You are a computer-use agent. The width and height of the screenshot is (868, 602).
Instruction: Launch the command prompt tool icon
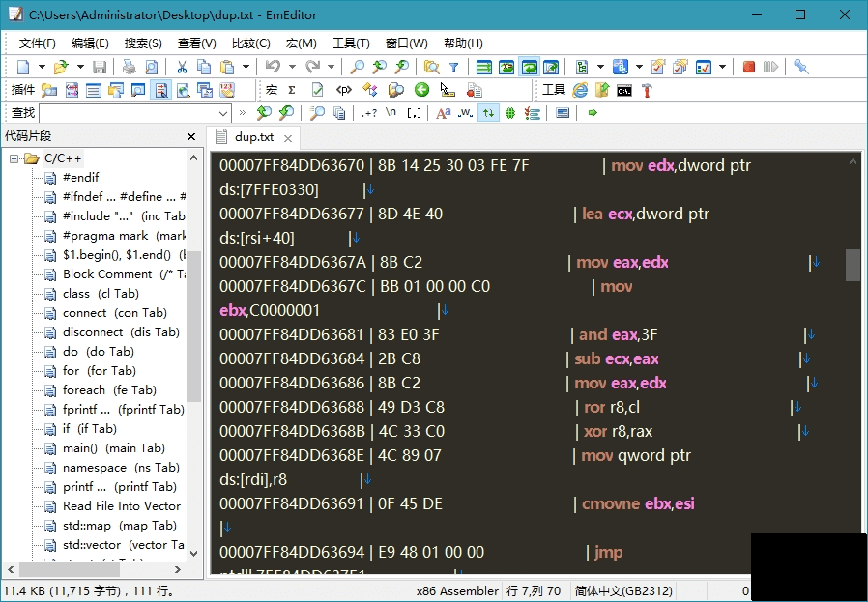pyautogui.click(x=624, y=90)
